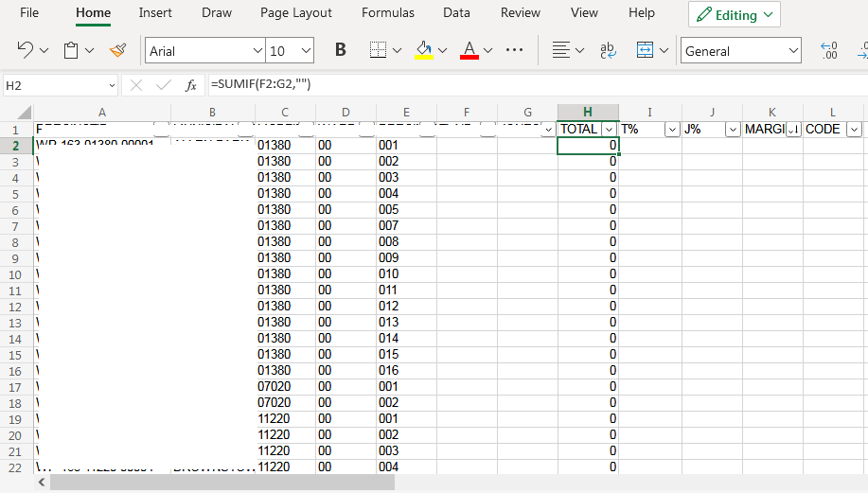The image size is (868, 493).
Task: Apply the red font color
Action: point(469,50)
